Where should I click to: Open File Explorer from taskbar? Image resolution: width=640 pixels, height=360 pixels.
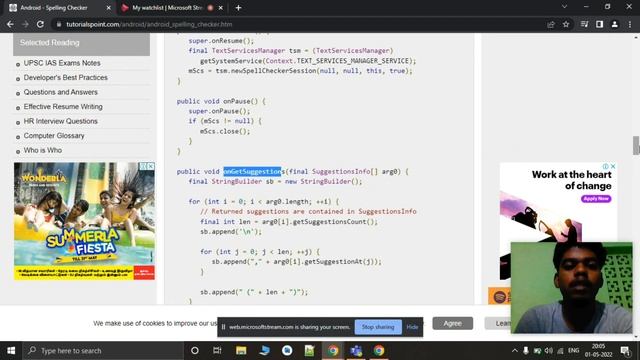click(241, 351)
